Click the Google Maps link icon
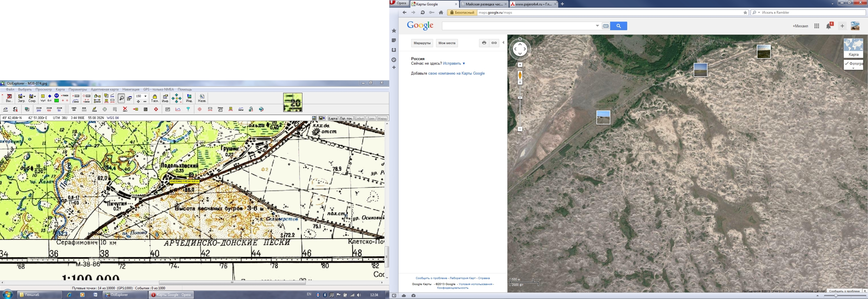868x299 pixels. coord(494,43)
